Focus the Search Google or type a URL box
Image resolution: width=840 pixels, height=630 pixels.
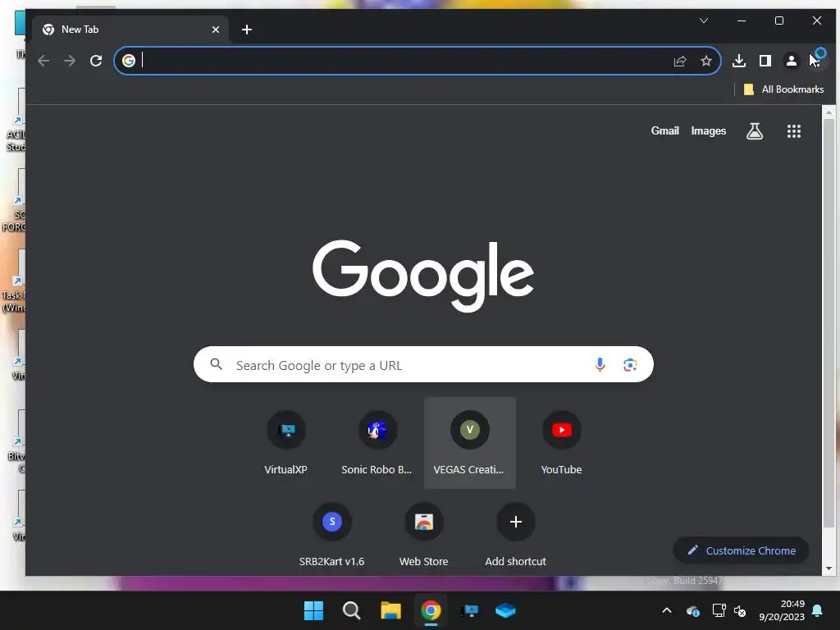pyautogui.click(x=423, y=365)
